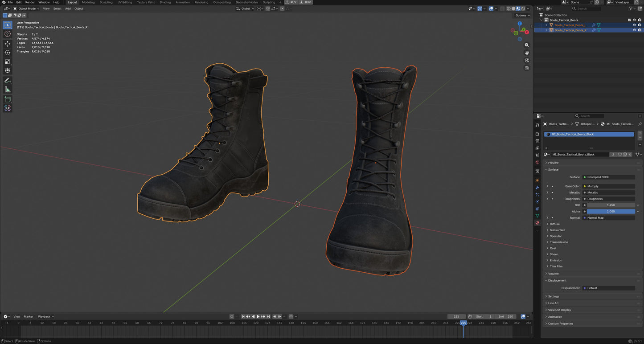Open the Global transform orientation dropdown
The height and width of the screenshot is (344, 644).
pyautogui.click(x=246, y=8)
